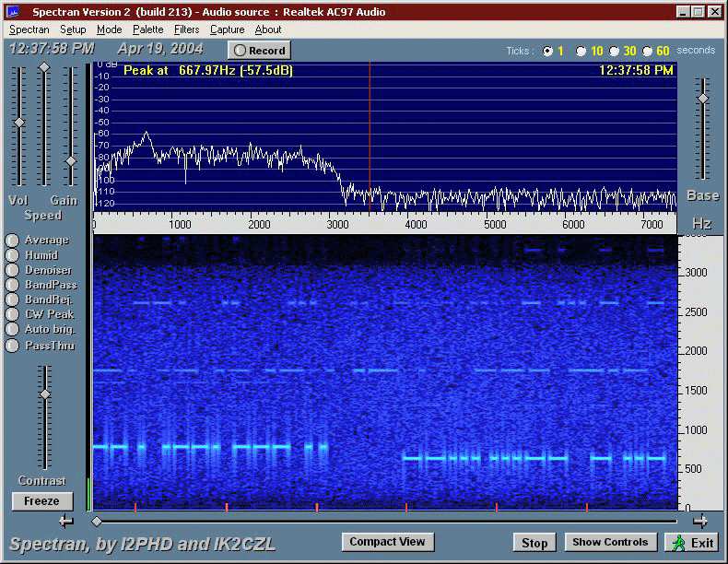Click the right arrow scroll icon

pyautogui.click(x=700, y=521)
